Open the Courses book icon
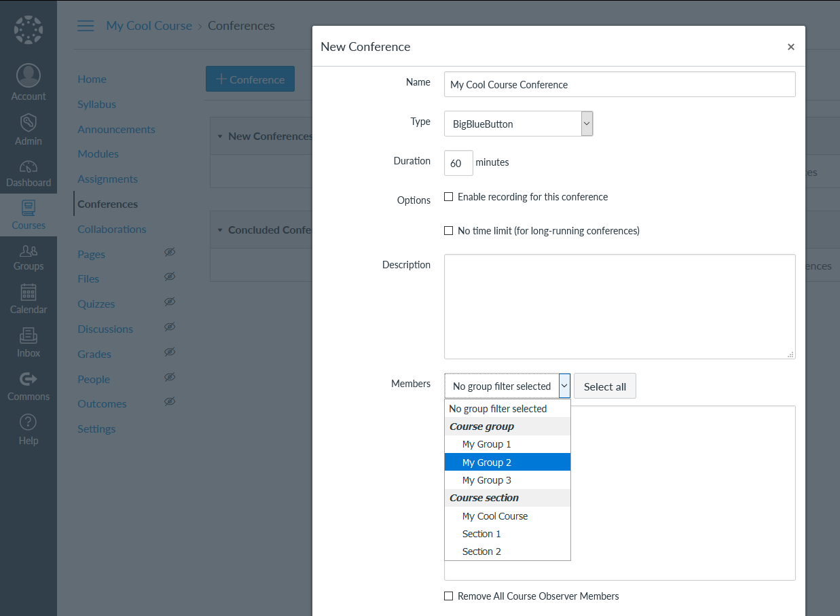840x616 pixels. (x=29, y=208)
